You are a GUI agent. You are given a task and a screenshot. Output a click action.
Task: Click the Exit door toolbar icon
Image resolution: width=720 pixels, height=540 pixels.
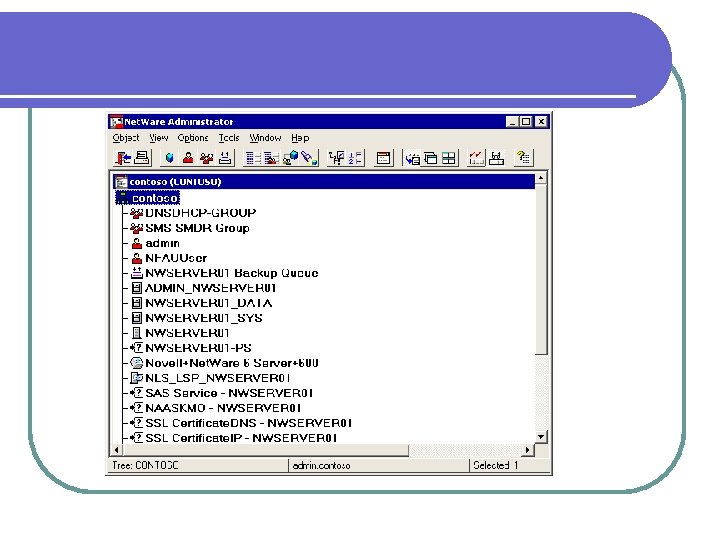tap(123, 158)
